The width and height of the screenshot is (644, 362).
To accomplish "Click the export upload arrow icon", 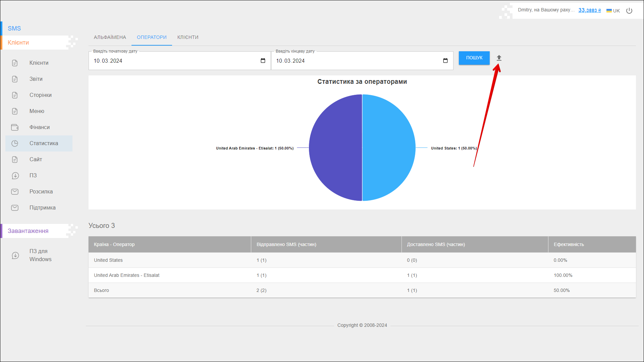I will (x=499, y=58).
